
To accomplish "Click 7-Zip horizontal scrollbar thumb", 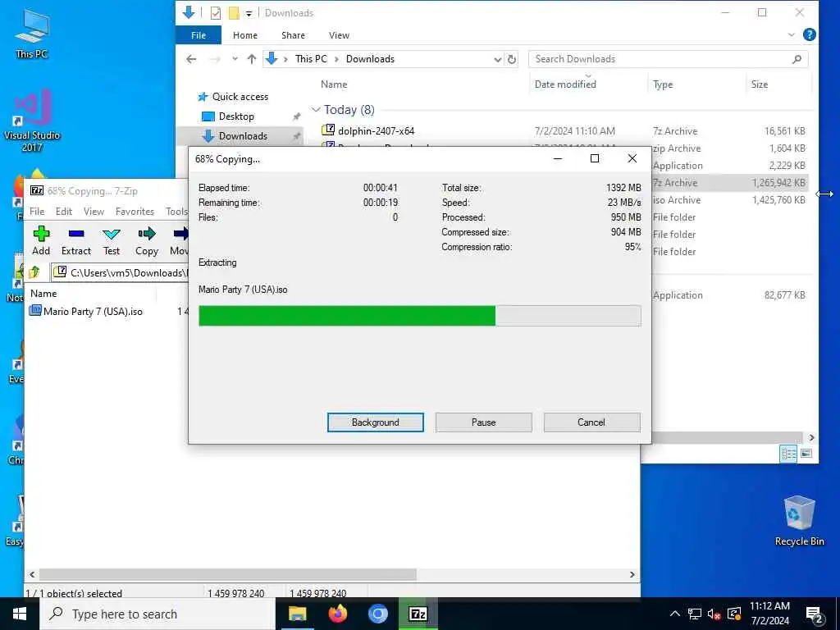I will pos(227,574).
